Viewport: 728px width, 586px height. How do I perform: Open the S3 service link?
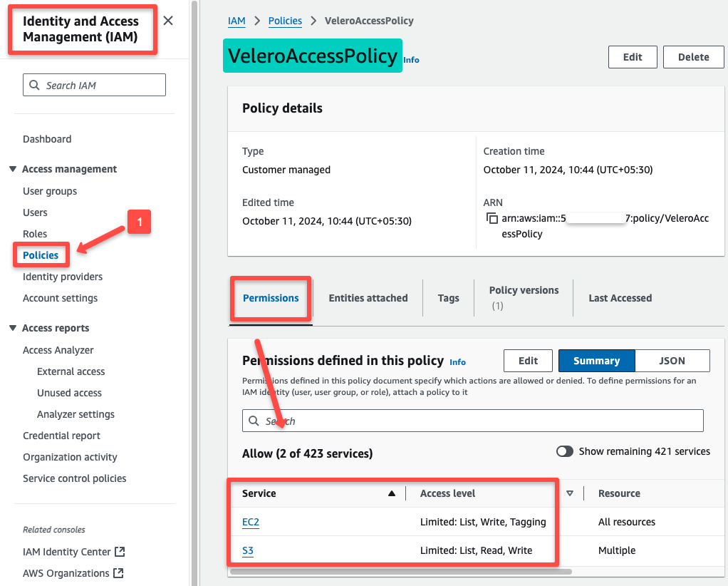pos(248,550)
